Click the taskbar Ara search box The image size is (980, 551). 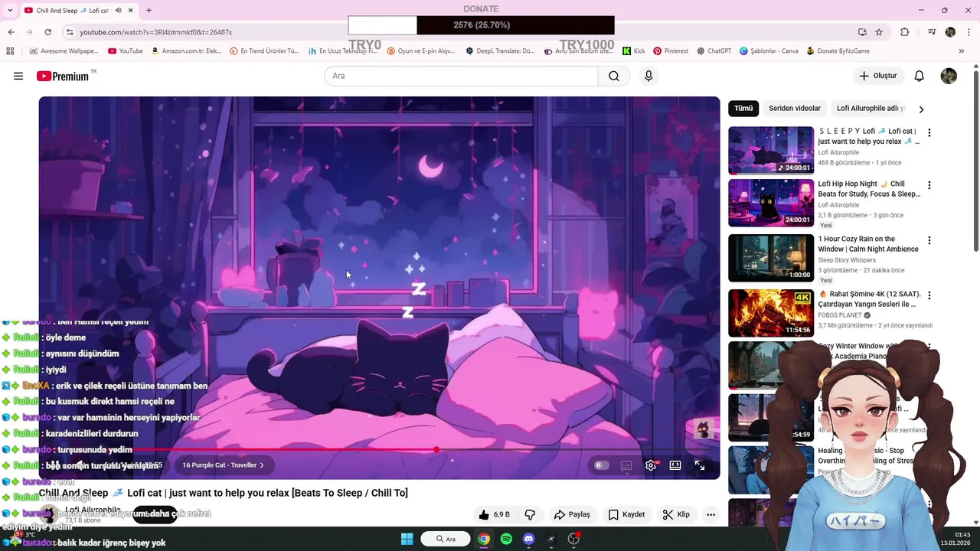(x=446, y=539)
